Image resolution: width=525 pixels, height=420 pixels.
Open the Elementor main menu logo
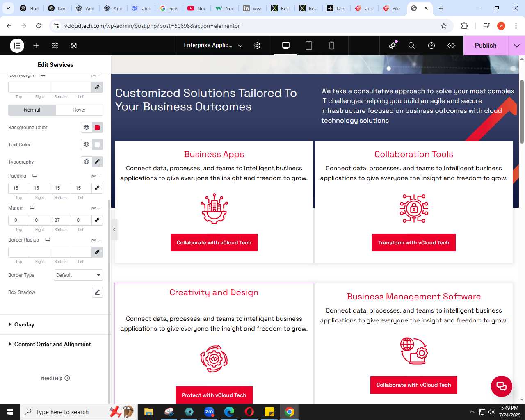[x=17, y=46]
